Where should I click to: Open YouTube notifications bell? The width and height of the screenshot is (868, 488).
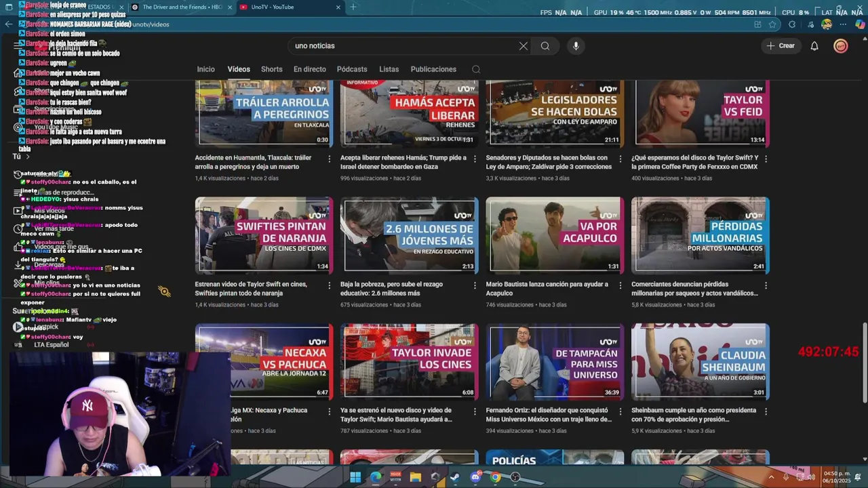(814, 46)
